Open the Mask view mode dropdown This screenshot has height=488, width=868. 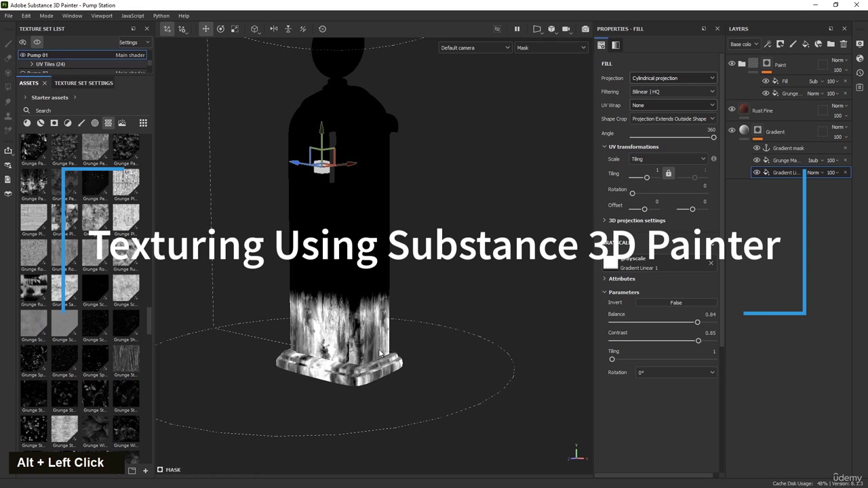point(551,47)
